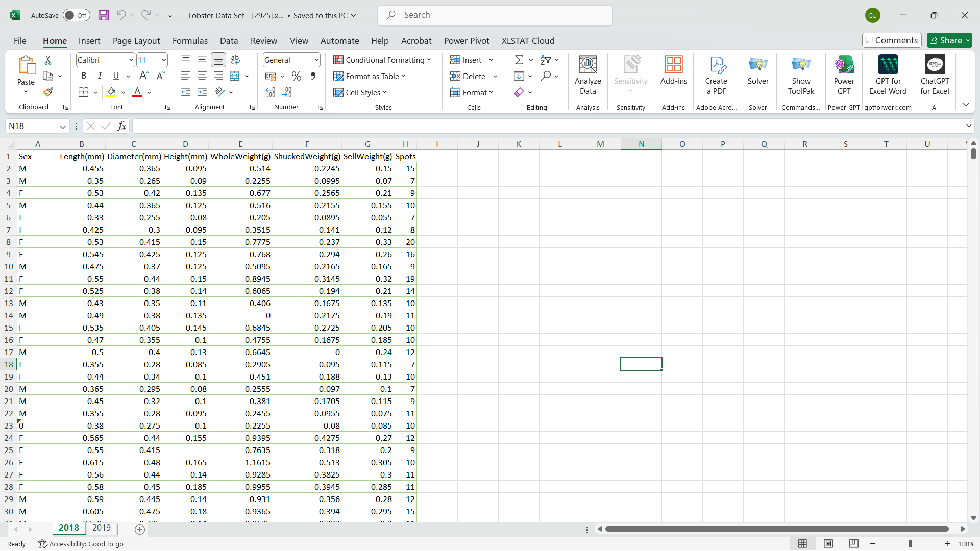Click the Analyze Data icon
Image resolution: width=980 pixels, height=551 pixels.
click(587, 75)
